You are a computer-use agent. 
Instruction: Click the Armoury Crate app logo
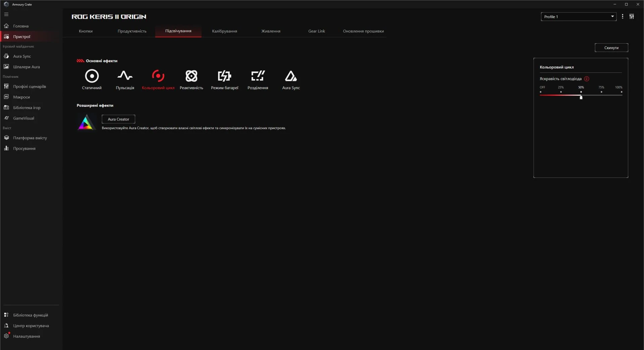click(6, 4)
